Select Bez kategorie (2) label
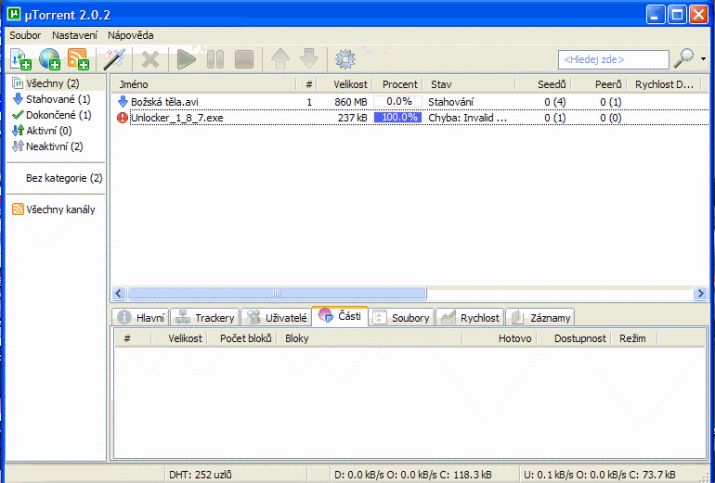 64,178
